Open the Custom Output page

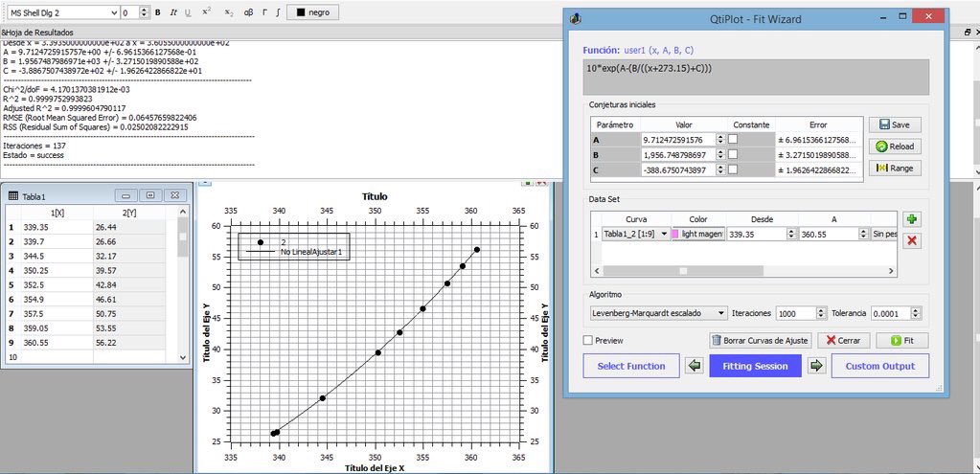pos(880,366)
